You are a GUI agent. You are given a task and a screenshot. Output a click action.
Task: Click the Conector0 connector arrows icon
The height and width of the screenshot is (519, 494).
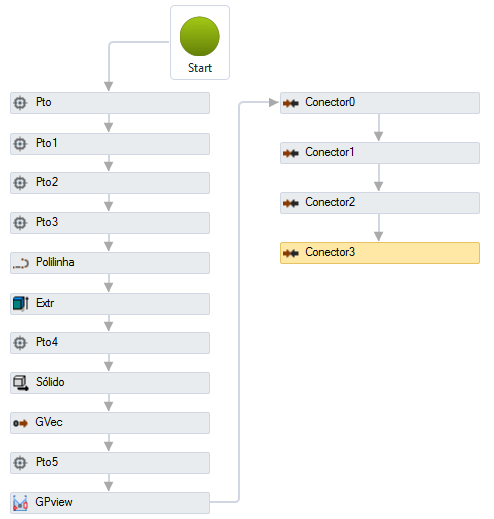point(290,103)
